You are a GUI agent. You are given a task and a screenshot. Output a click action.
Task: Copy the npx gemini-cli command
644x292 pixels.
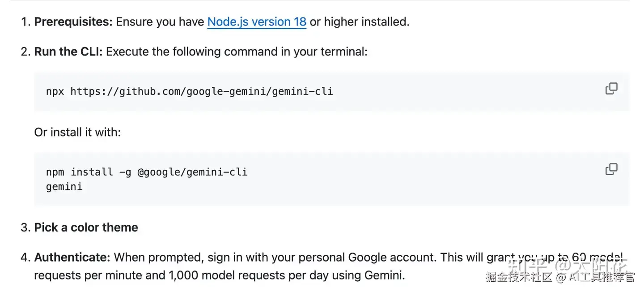611,89
